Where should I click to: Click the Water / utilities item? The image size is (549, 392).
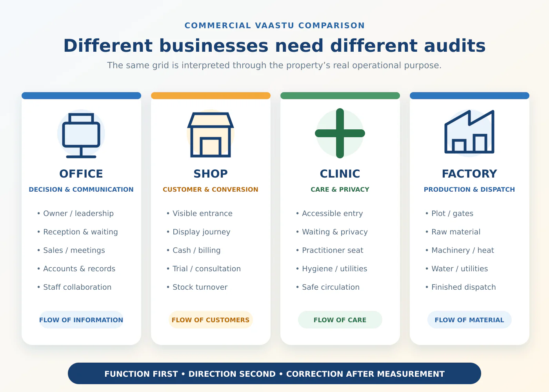click(456, 269)
